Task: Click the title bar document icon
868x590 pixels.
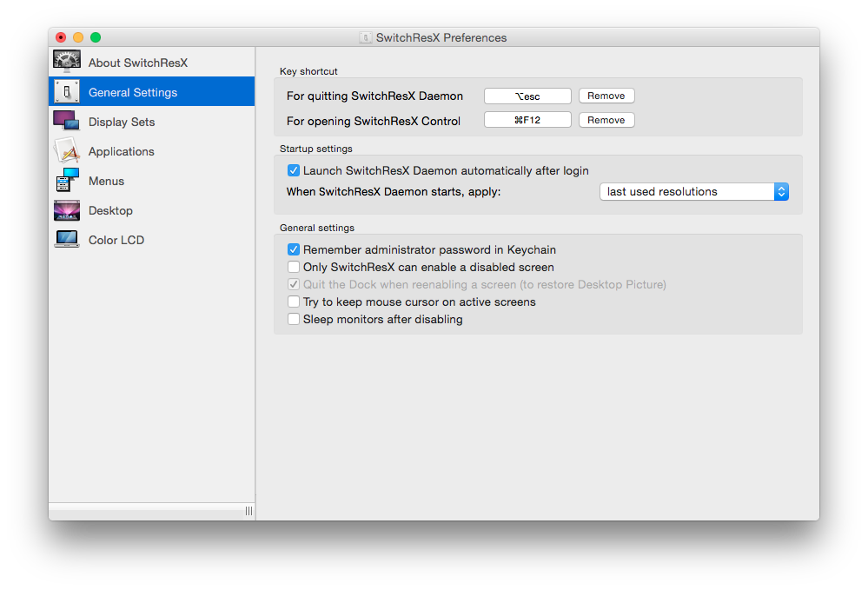Action: (365, 37)
